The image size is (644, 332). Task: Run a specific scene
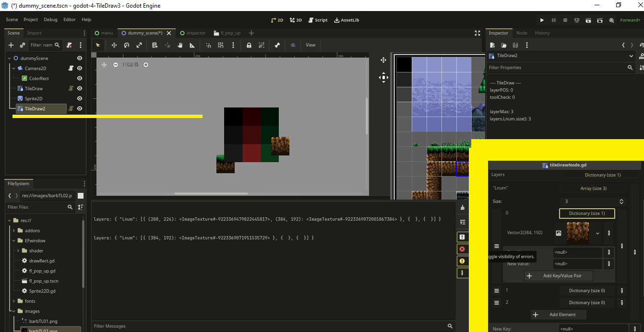pos(600,20)
